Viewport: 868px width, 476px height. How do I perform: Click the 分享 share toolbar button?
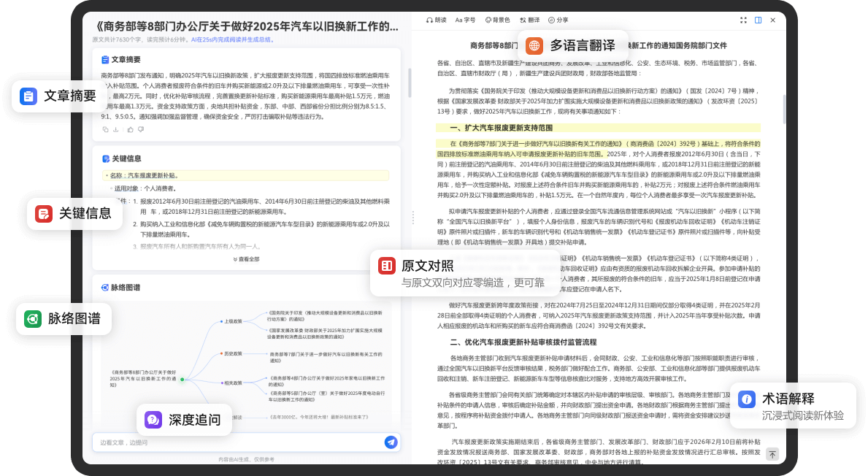(x=558, y=20)
